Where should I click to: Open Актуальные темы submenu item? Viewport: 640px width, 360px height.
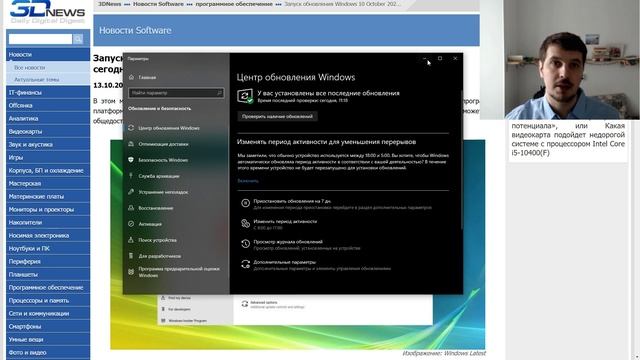point(36,79)
